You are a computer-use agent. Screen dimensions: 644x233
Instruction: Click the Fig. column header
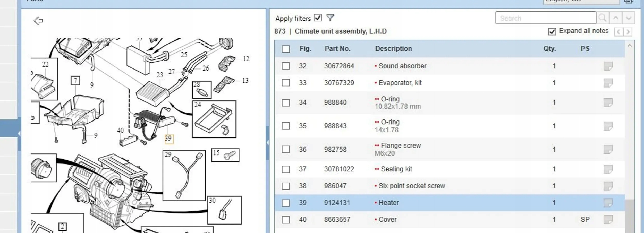point(305,49)
